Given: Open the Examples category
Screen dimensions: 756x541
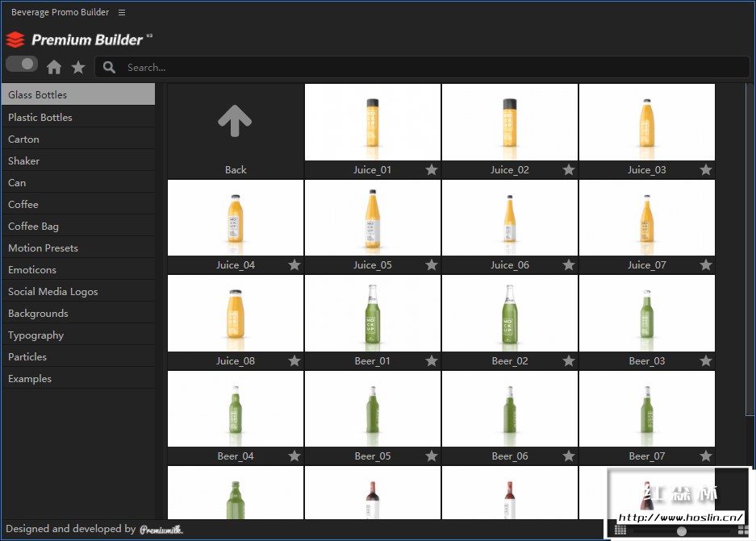Looking at the screenshot, I should tap(78, 378).
